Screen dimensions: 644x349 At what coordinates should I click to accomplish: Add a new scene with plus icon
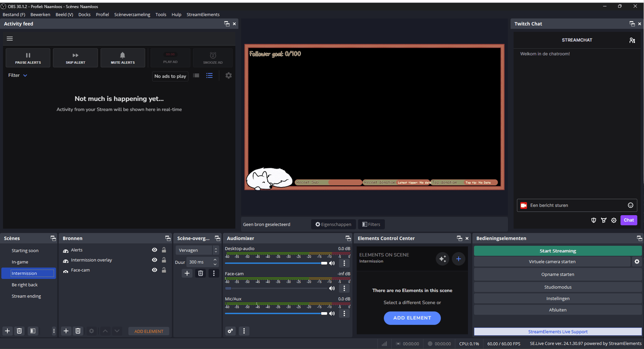click(x=7, y=331)
